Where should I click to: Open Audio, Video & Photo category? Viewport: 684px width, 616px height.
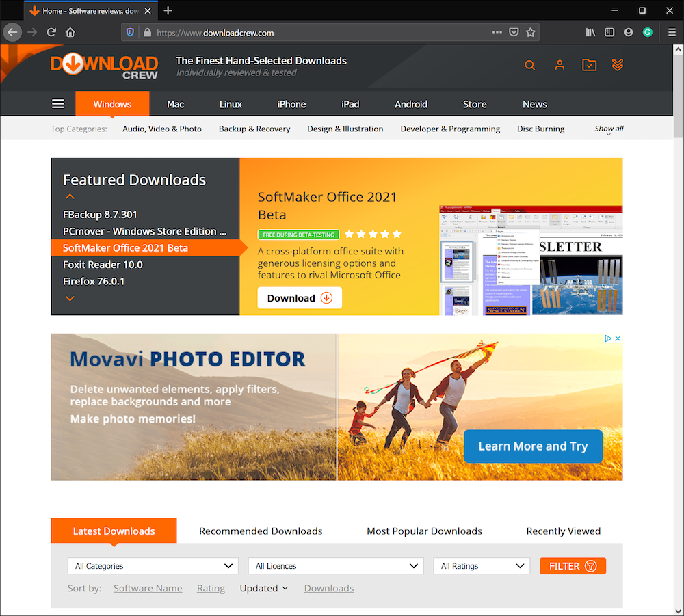(x=162, y=129)
